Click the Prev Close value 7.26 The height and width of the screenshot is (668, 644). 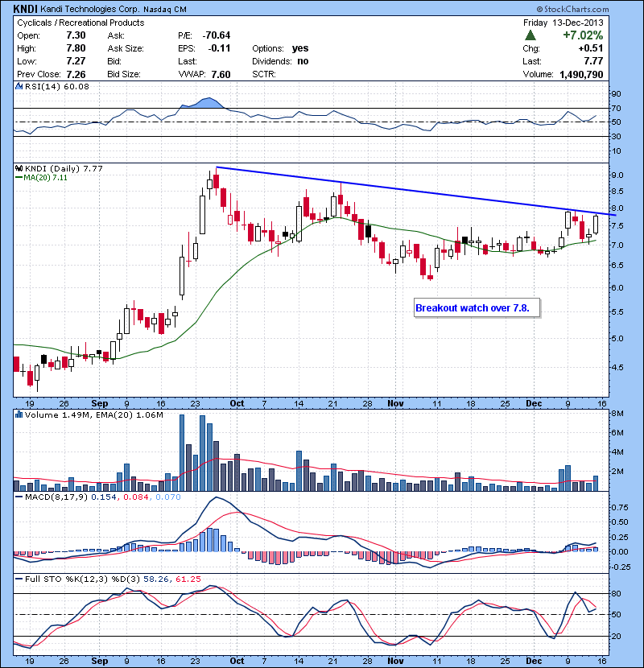(x=76, y=74)
